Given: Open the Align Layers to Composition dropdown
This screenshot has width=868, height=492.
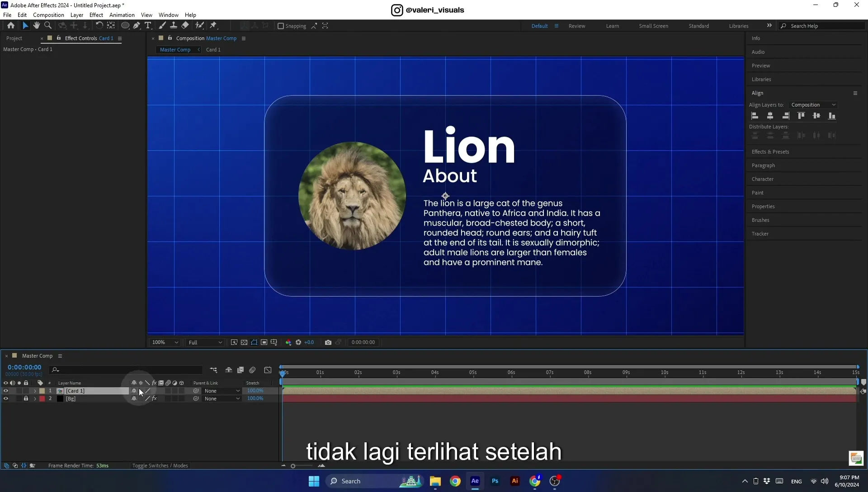Looking at the screenshot, I should click(x=813, y=105).
